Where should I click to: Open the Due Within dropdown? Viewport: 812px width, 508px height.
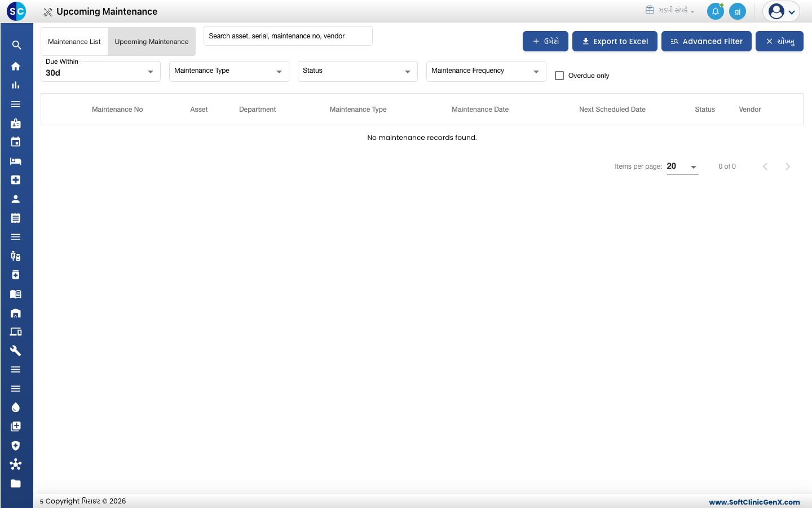100,72
